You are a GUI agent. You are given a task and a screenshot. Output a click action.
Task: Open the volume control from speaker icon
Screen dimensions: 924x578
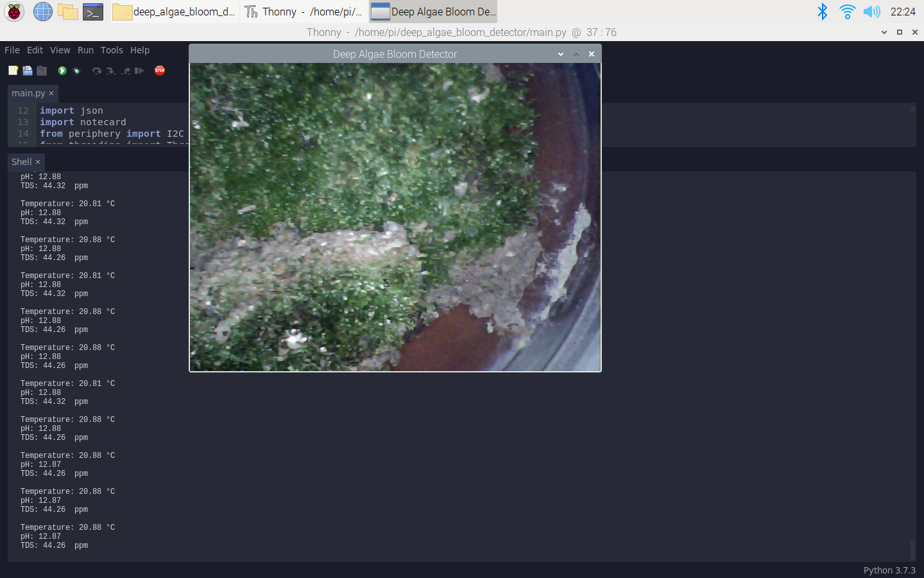[871, 12]
